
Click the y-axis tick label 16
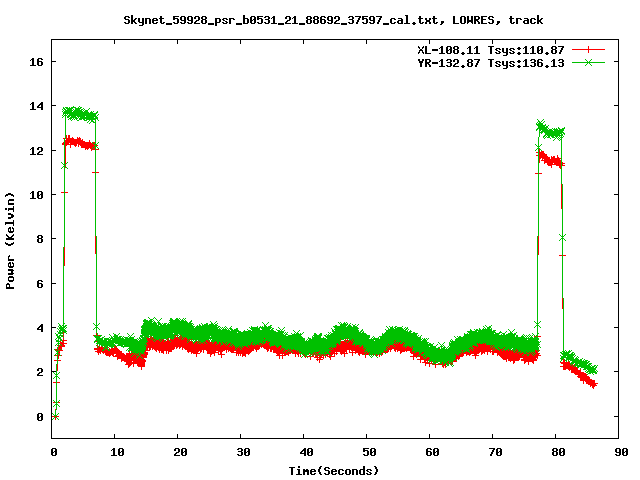click(36, 62)
